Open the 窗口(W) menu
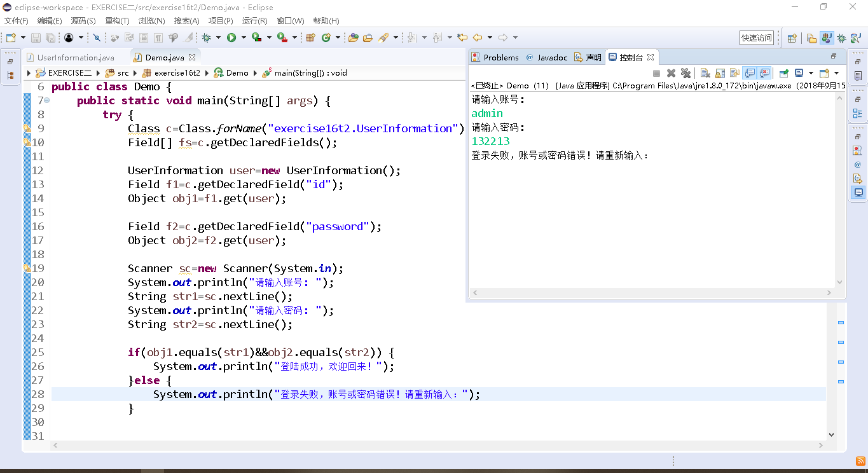This screenshot has width=868, height=473. (x=291, y=21)
